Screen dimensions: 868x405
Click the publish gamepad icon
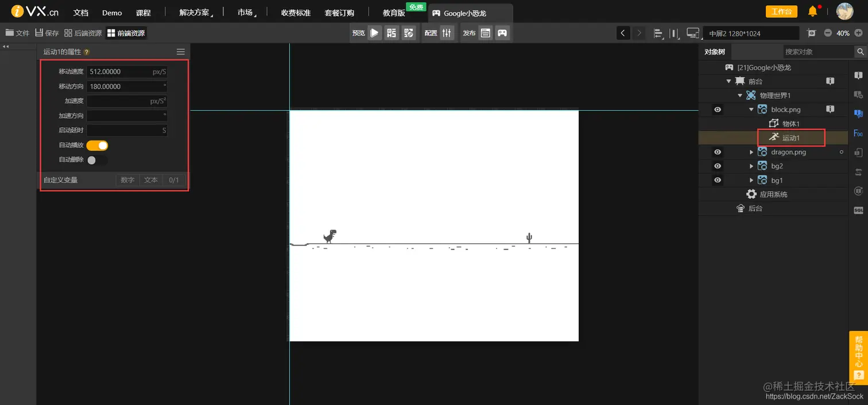(x=502, y=33)
